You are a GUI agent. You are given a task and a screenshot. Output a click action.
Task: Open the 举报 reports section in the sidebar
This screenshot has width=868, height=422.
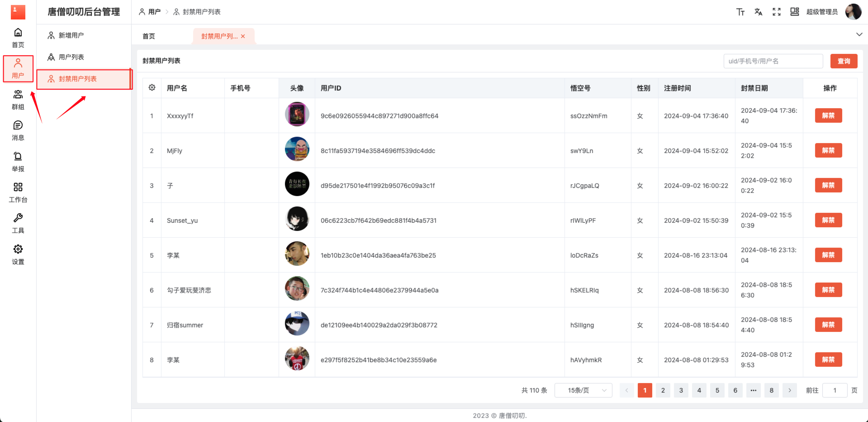[18, 161]
